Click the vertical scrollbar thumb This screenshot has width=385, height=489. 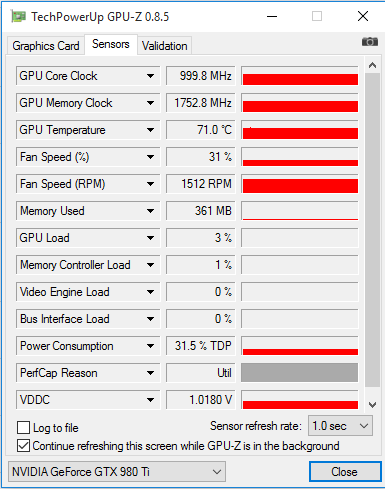pyautogui.click(x=372, y=230)
